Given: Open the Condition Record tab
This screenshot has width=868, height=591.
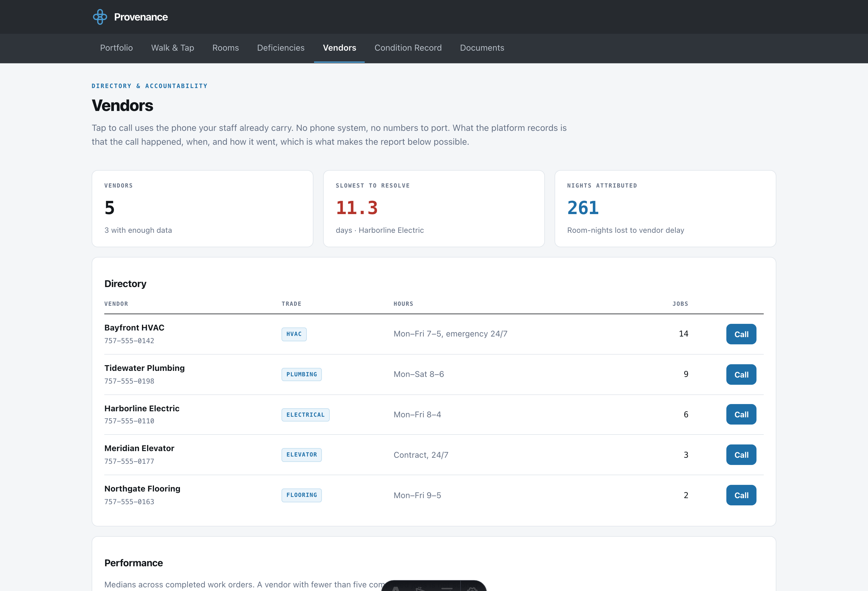Looking at the screenshot, I should pos(408,48).
